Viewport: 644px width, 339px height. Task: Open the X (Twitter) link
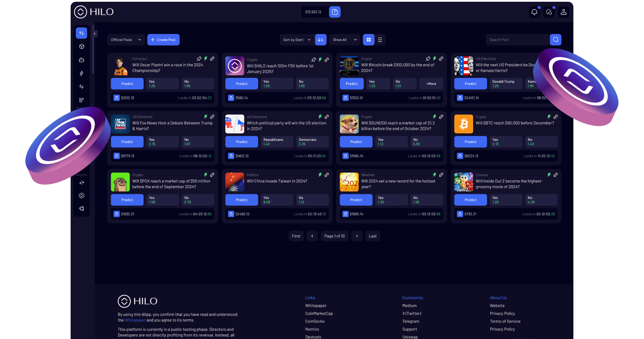pyautogui.click(x=412, y=314)
